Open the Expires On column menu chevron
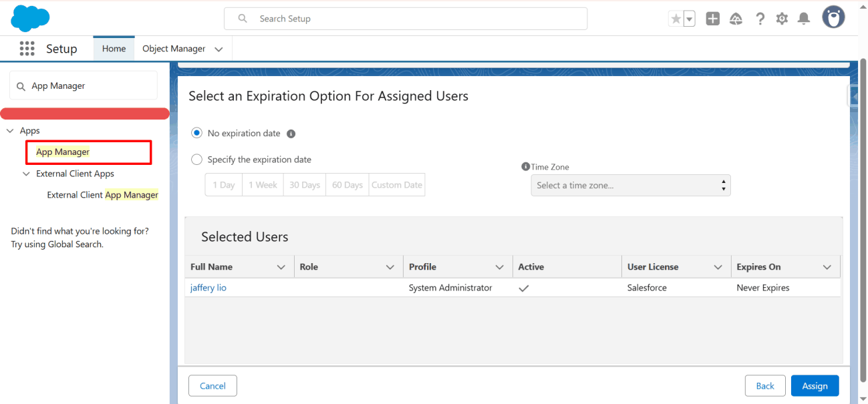Image resolution: width=868 pixels, height=404 pixels. [827, 267]
